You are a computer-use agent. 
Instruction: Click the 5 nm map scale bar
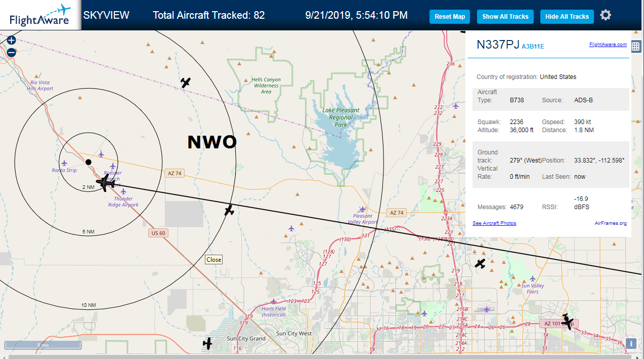point(43,345)
